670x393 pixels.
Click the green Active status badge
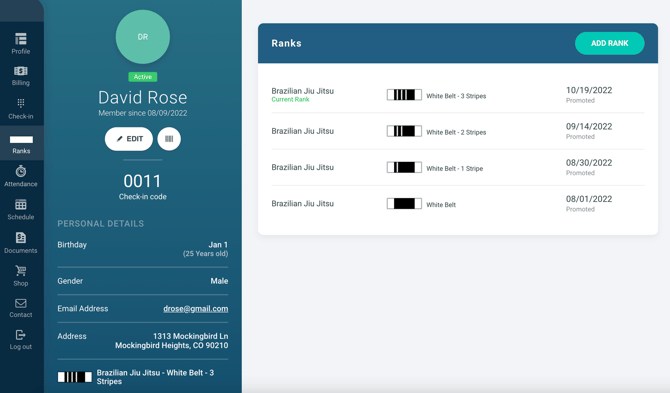click(x=143, y=77)
